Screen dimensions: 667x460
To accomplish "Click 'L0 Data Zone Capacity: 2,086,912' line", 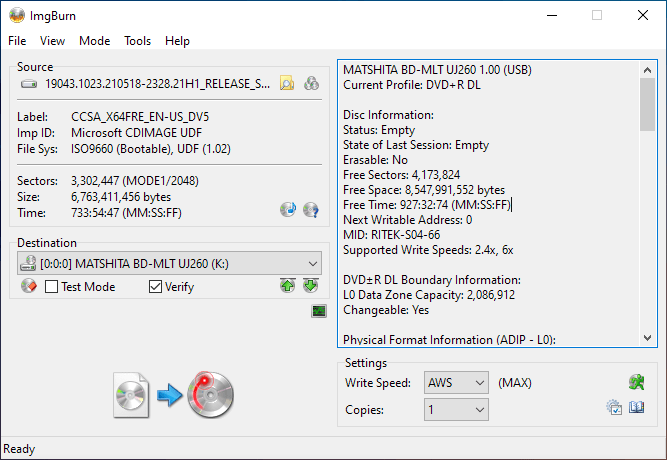I will [429, 295].
